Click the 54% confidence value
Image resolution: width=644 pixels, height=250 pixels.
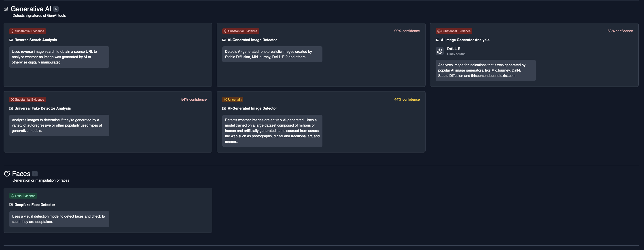(194, 100)
